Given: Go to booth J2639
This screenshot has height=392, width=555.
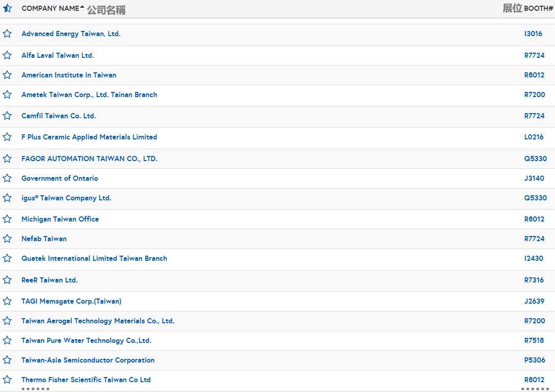Looking at the screenshot, I should coord(534,301).
